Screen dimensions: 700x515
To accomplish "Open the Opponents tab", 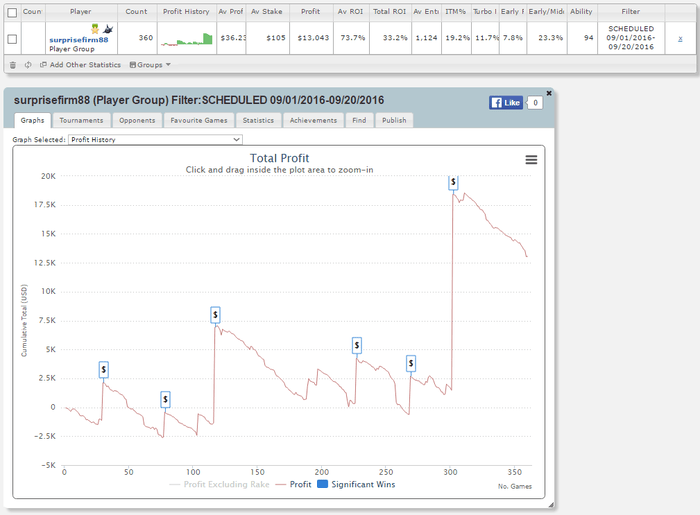I will (x=134, y=120).
